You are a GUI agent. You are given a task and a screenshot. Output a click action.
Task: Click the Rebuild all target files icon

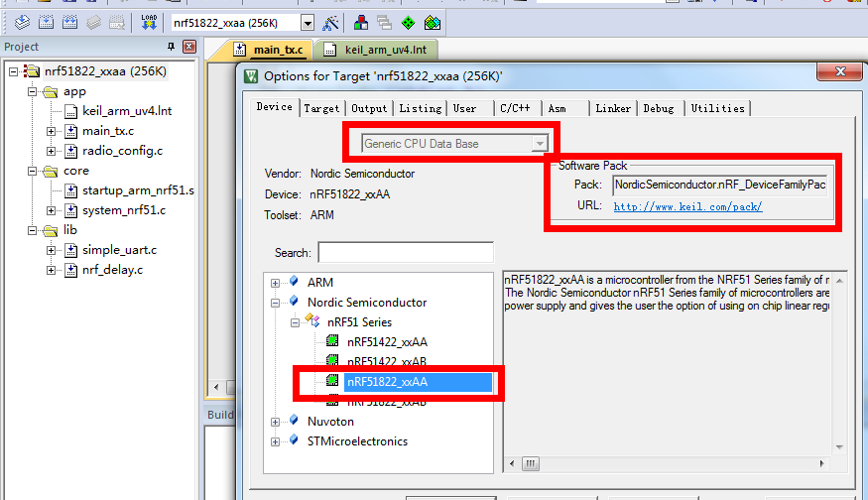(x=69, y=23)
